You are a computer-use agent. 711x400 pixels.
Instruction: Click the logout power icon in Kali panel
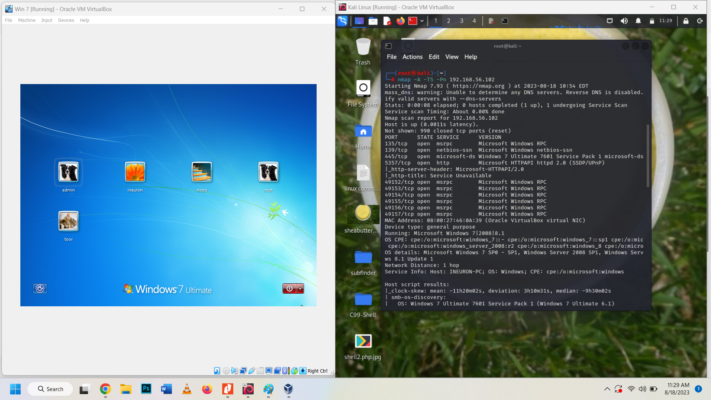point(700,21)
